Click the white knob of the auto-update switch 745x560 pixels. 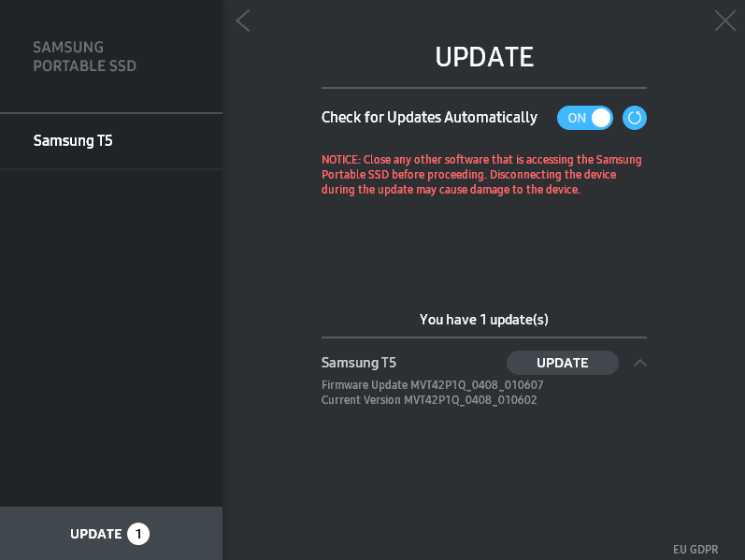click(601, 118)
